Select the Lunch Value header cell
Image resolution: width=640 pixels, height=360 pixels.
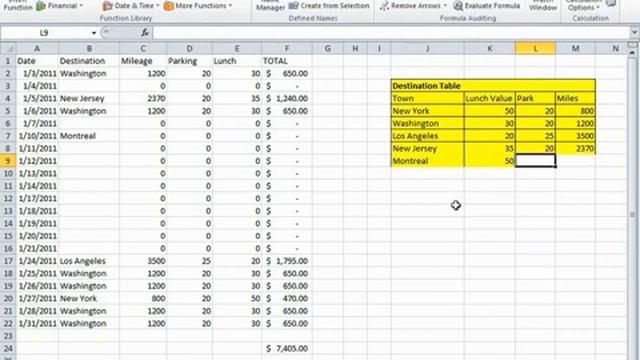[489, 98]
